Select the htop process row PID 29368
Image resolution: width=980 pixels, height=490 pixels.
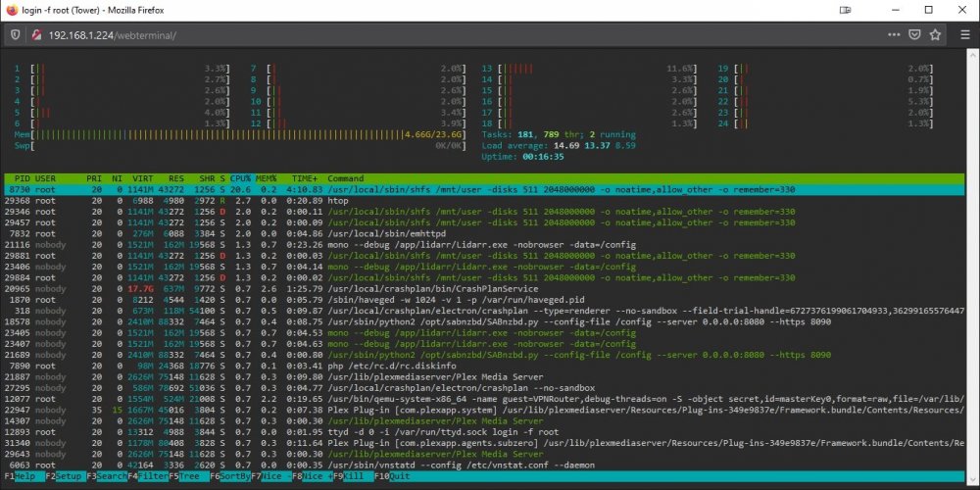point(484,201)
